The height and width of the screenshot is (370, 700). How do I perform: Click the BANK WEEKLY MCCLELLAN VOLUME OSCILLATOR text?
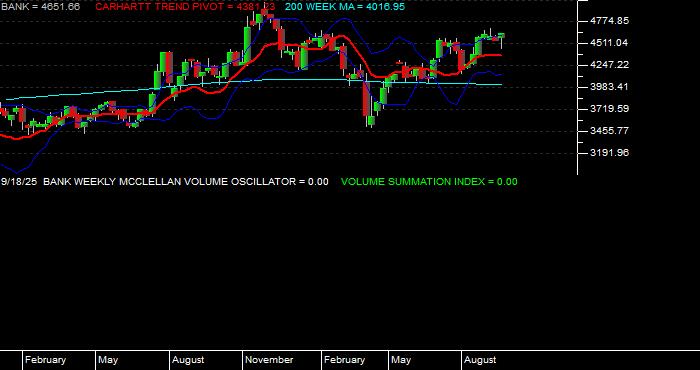(x=169, y=182)
